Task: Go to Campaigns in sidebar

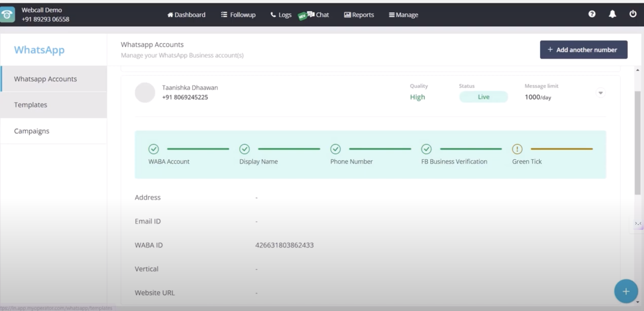Action: [32, 131]
